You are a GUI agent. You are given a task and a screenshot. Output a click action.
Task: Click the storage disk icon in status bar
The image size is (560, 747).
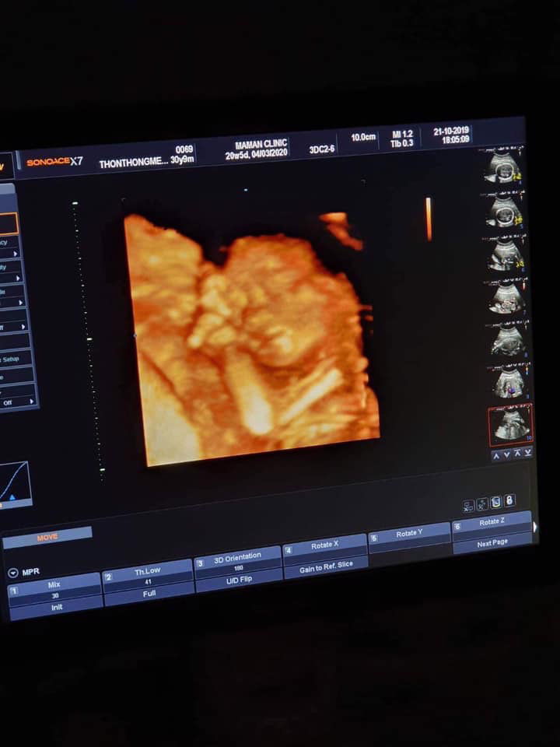click(496, 502)
